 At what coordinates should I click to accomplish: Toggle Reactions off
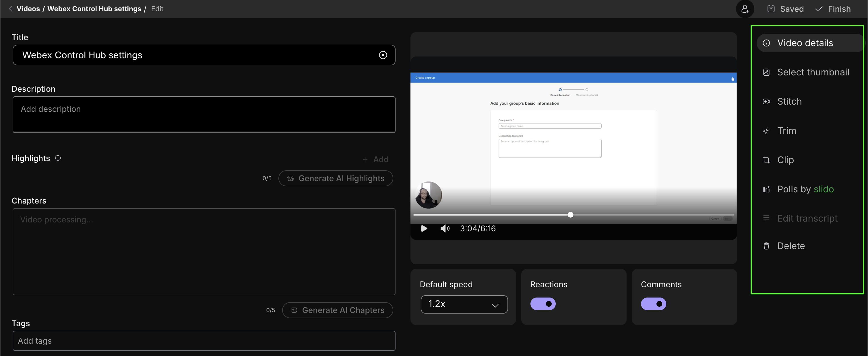click(543, 304)
